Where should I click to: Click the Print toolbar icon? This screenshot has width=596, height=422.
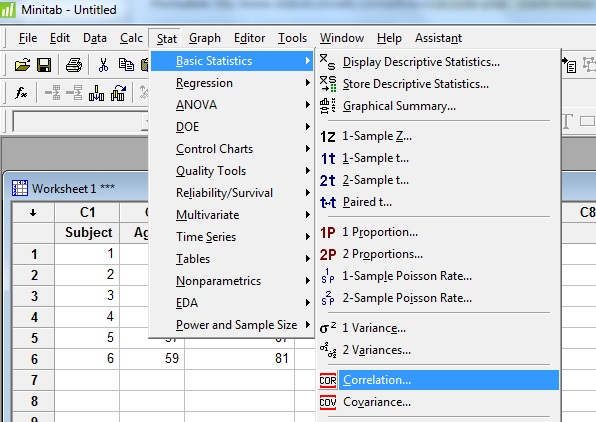74,65
